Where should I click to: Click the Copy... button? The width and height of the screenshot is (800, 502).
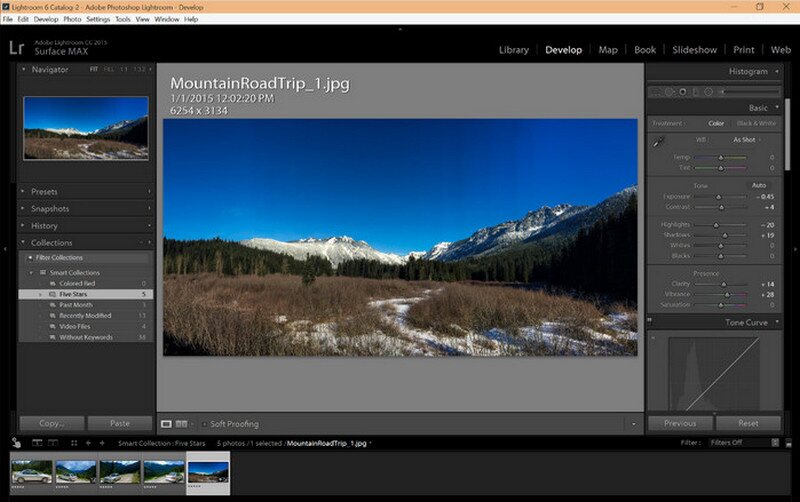click(52, 423)
